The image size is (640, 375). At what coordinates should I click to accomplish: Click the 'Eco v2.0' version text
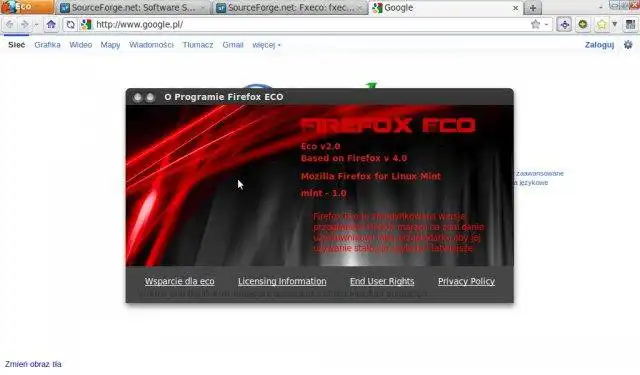tap(320, 146)
